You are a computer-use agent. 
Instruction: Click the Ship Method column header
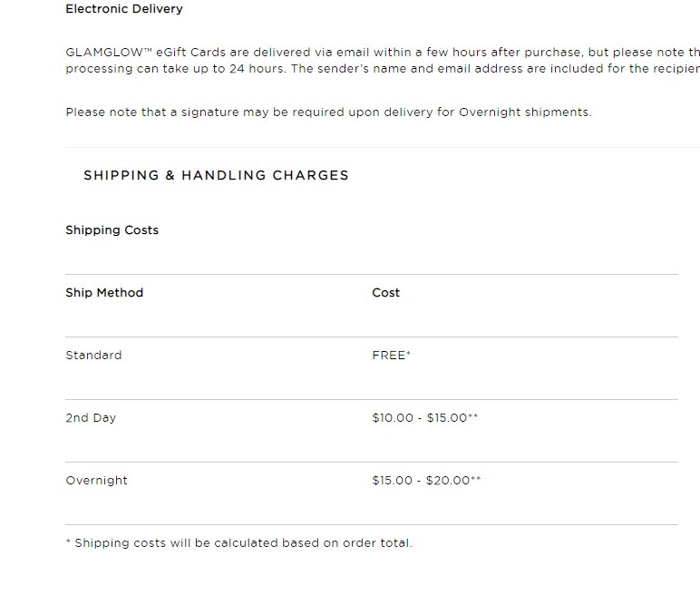[104, 292]
